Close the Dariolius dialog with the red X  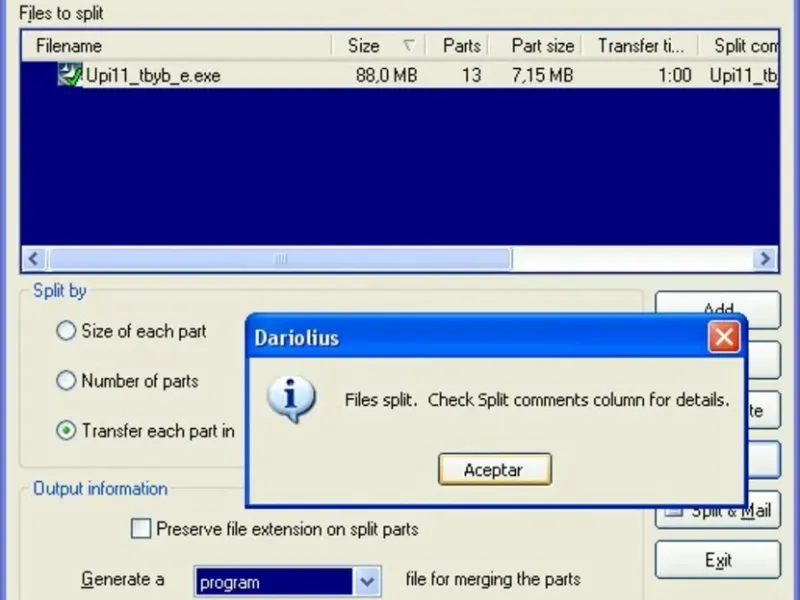point(723,337)
